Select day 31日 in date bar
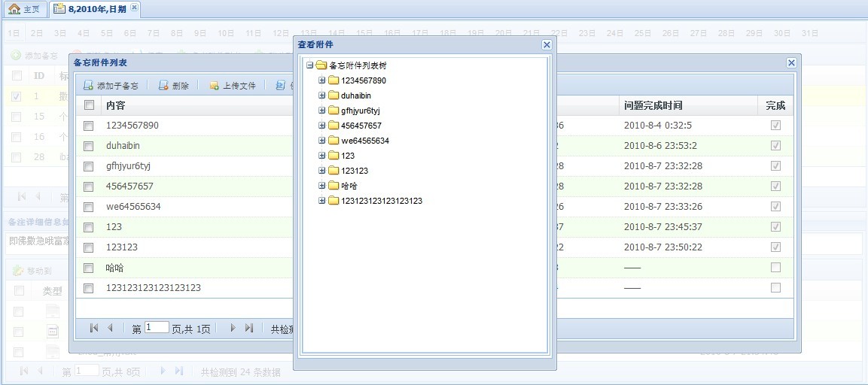The image size is (868, 385). click(x=810, y=33)
